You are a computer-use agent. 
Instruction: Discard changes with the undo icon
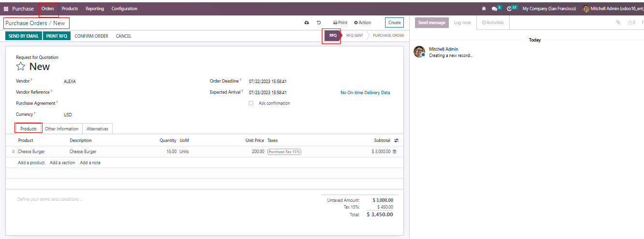coord(319,23)
